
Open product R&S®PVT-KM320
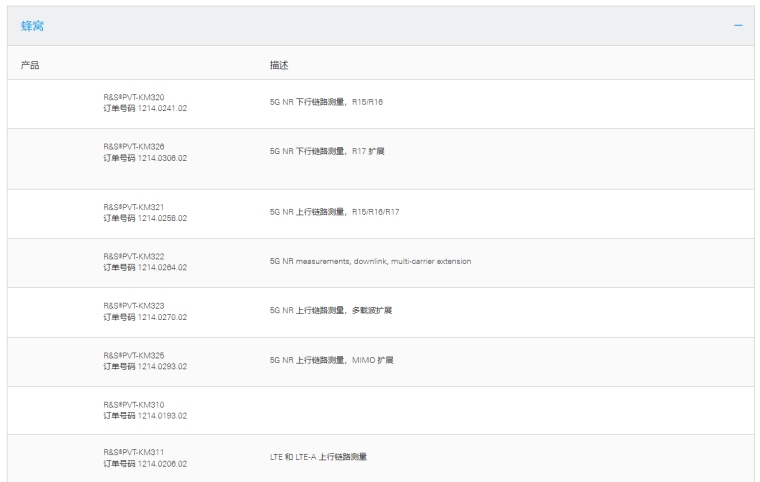point(134,97)
